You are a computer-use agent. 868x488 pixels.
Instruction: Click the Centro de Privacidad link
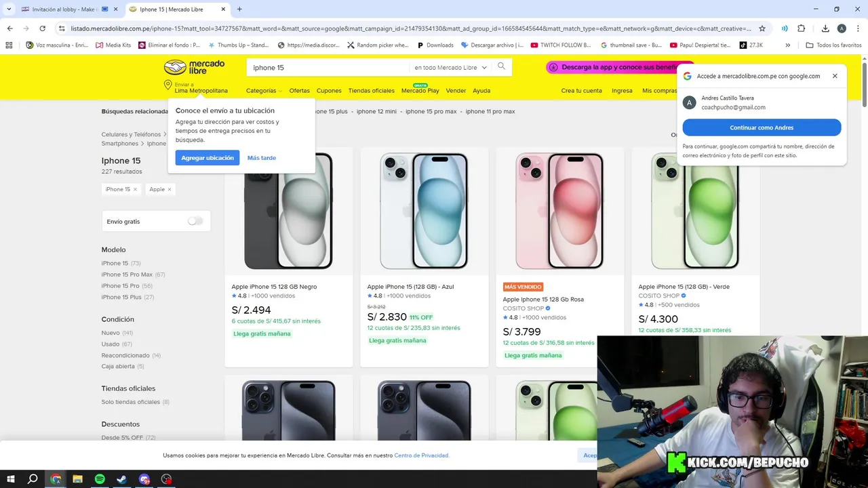pyautogui.click(x=422, y=455)
